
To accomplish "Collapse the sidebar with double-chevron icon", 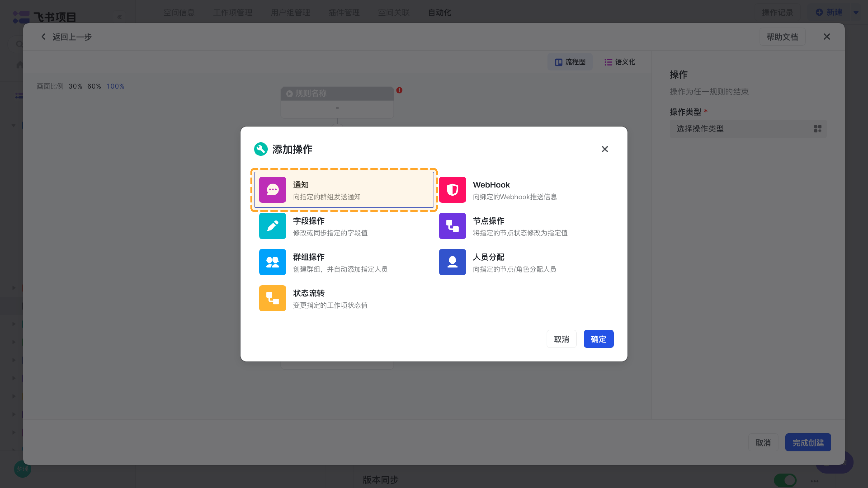I will [x=119, y=17].
